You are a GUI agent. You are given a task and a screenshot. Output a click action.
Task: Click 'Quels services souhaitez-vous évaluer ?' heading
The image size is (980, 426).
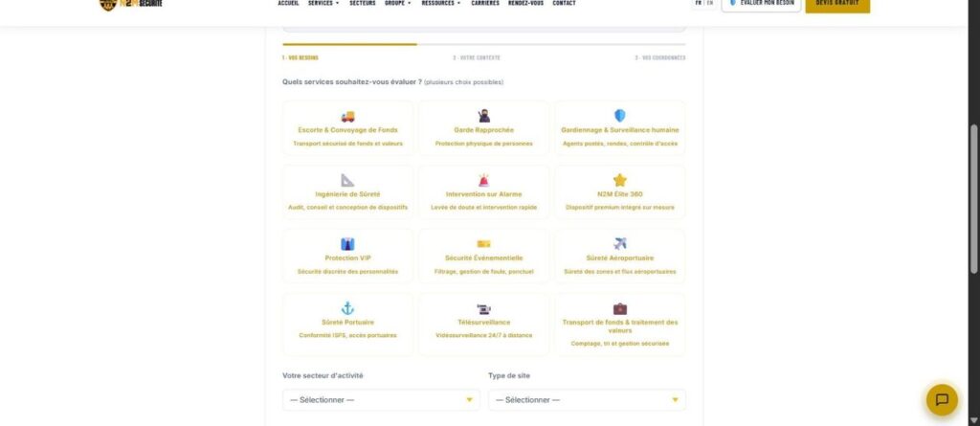point(352,82)
